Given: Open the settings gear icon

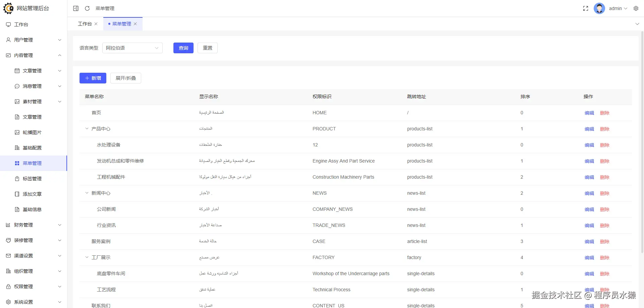Looking at the screenshot, I should click(636, 8).
